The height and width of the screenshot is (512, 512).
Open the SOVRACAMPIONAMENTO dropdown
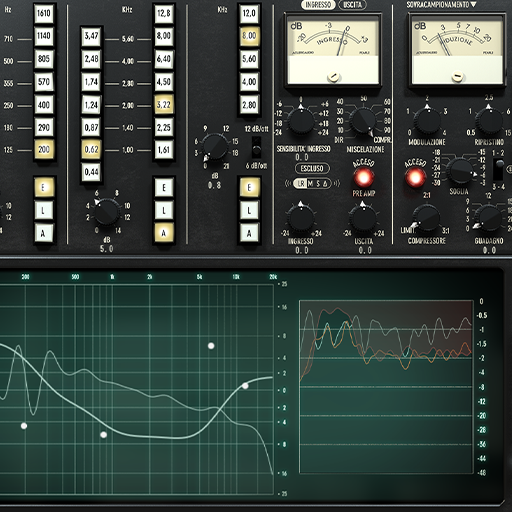point(441,5)
